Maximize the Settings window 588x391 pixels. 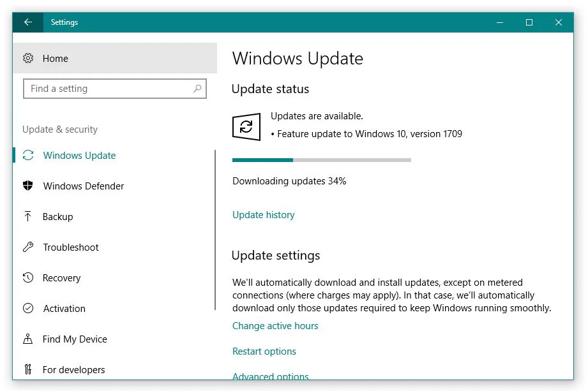529,22
